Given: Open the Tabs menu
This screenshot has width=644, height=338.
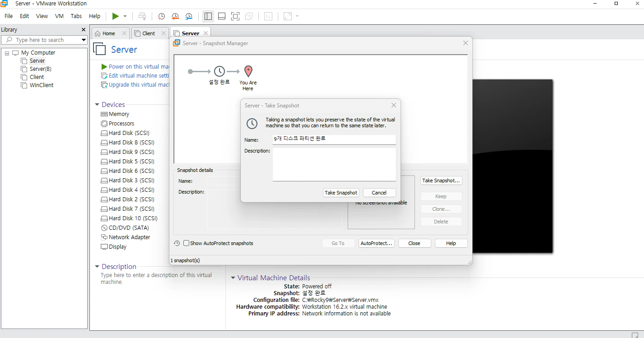Looking at the screenshot, I should (x=76, y=16).
